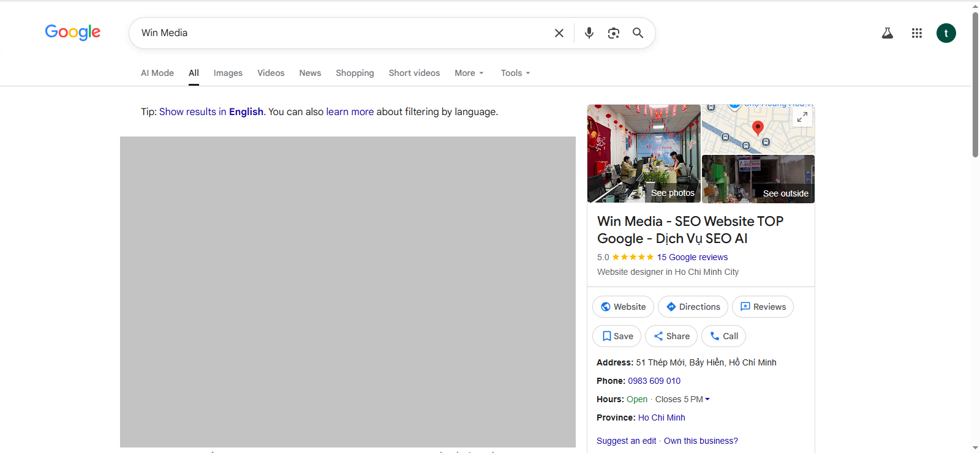Click the Win Media business title

click(x=690, y=230)
